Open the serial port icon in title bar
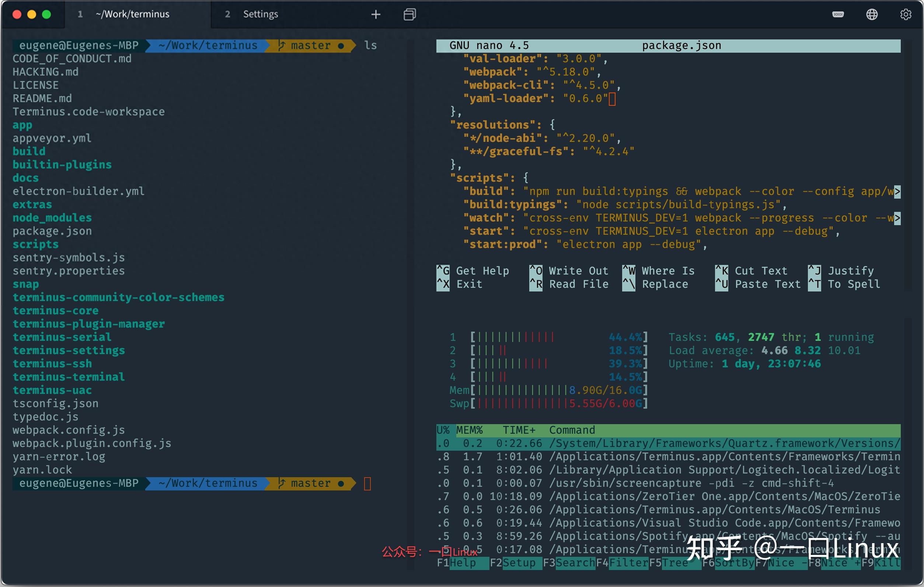 [838, 14]
